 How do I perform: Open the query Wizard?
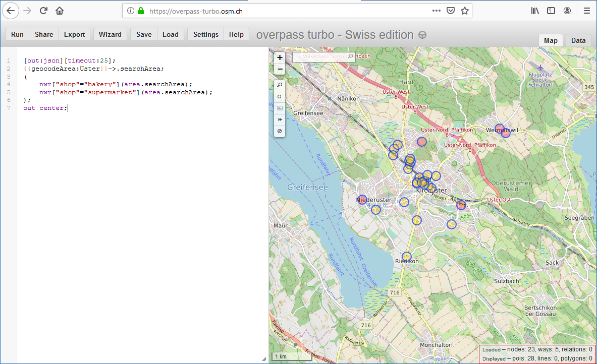pos(110,34)
